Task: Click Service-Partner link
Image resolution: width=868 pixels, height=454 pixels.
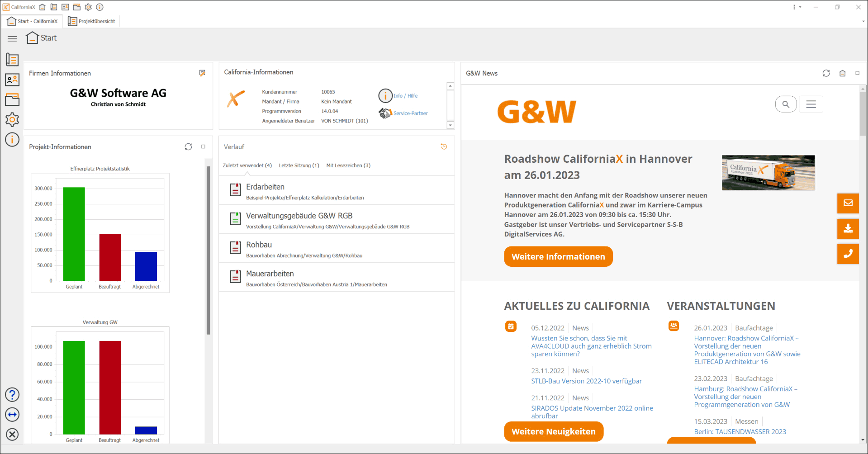Action: 410,113
